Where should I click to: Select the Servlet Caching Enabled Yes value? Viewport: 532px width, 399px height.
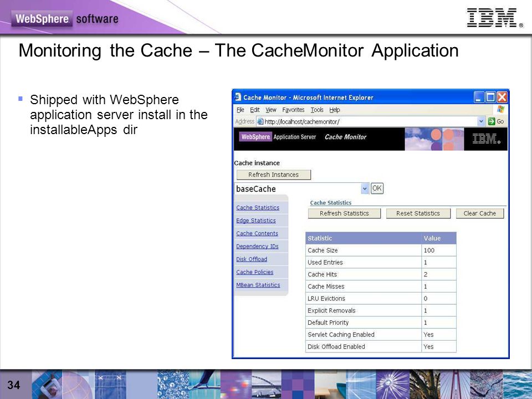coord(428,335)
